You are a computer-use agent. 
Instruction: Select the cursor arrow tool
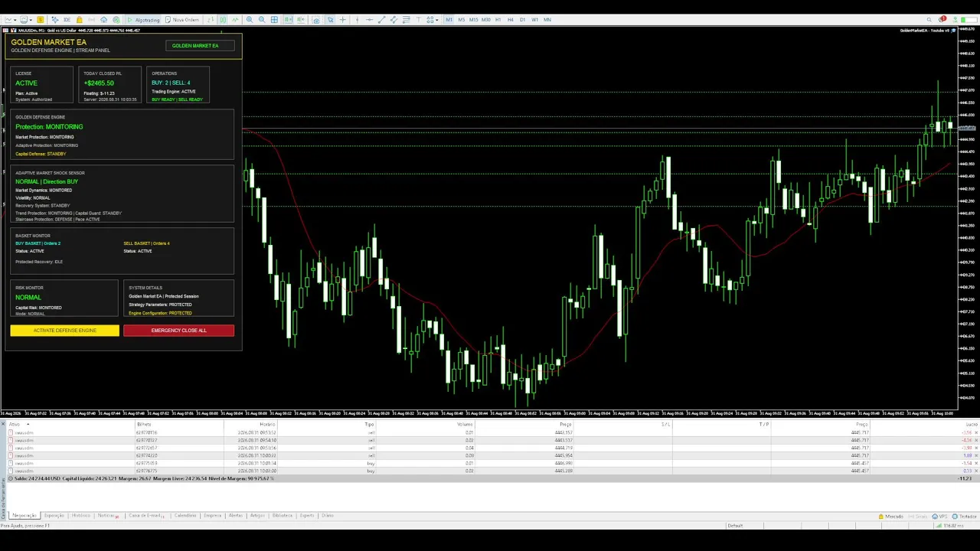(330, 20)
